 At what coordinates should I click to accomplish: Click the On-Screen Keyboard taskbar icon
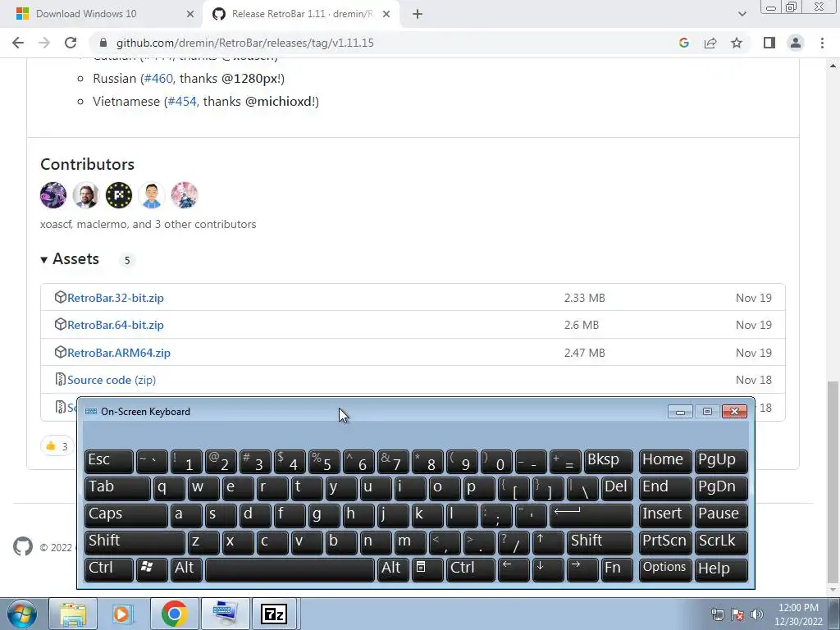pyautogui.click(x=224, y=614)
